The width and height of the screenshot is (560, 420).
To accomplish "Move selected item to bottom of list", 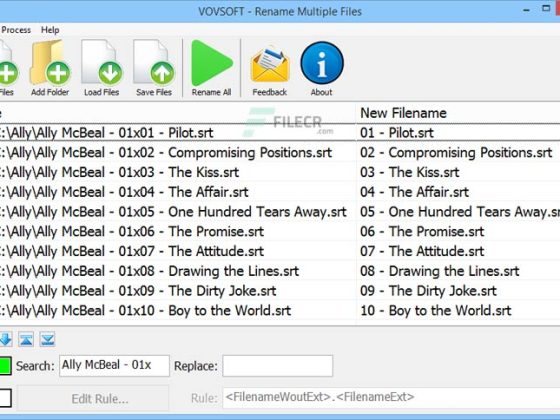I will [48, 339].
